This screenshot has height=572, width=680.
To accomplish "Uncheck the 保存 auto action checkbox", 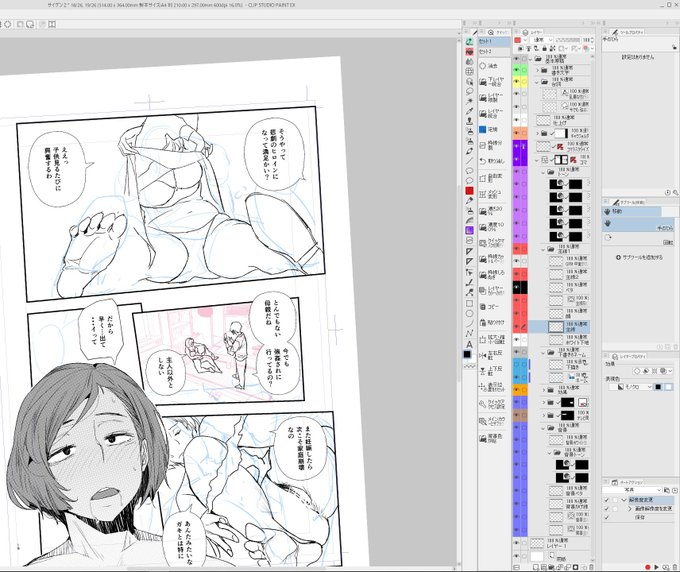I will coord(607,517).
